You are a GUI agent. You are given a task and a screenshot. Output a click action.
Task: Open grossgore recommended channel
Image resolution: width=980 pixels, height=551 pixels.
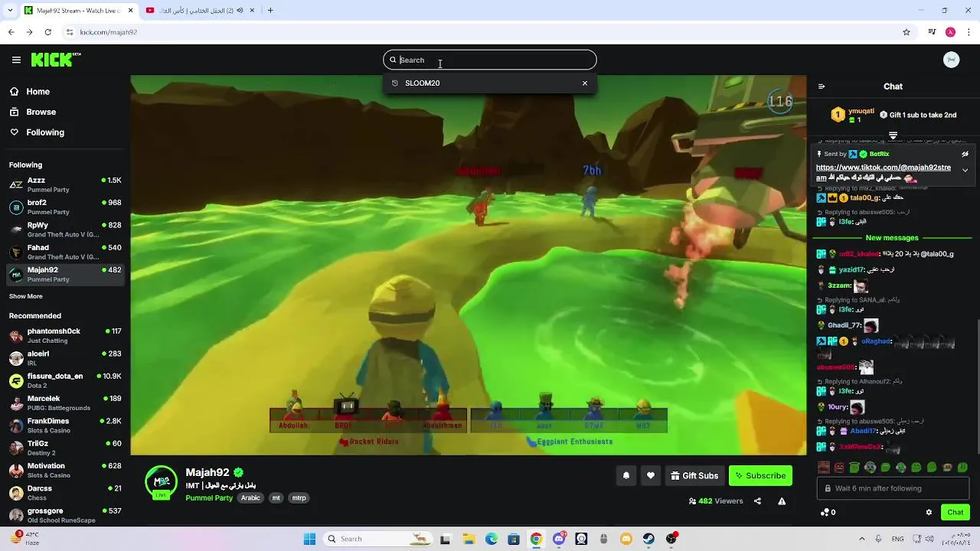coord(65,515)
